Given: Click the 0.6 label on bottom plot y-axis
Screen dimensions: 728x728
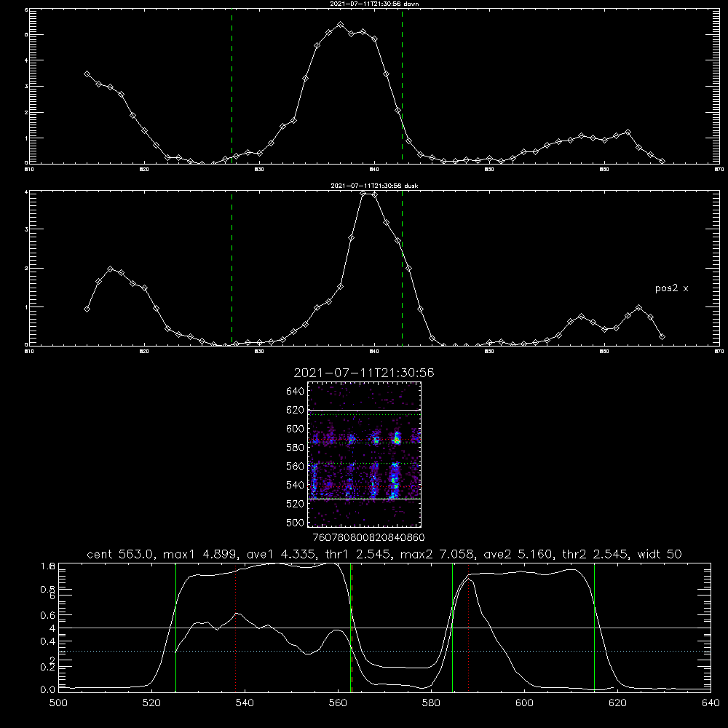Looking at the screenshot, I should (x=48, y=615).
